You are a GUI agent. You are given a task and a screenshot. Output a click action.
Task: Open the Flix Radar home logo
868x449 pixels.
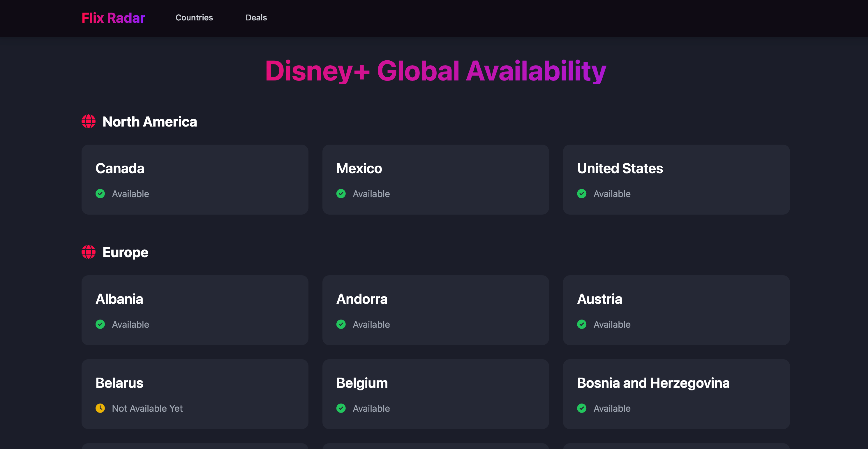113,18
